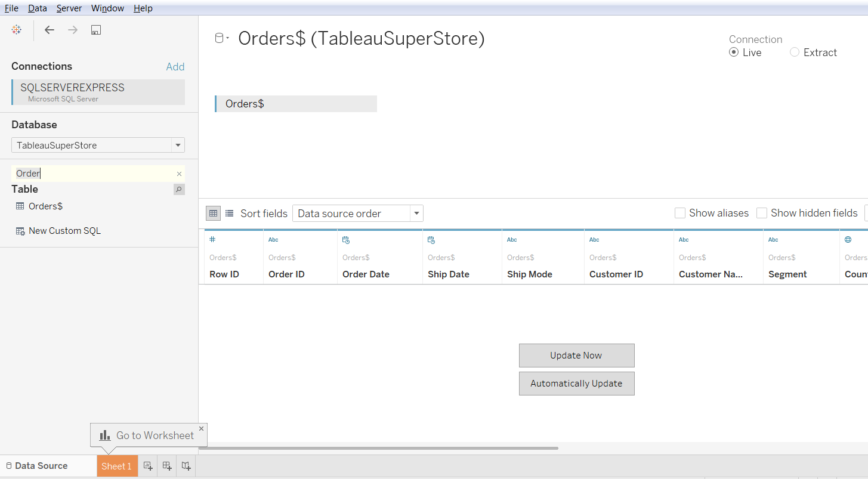The height and width of the screenshot is (479, 868).
Task: Change Abc data type icon for Customer ID
Action: [594, 240]
